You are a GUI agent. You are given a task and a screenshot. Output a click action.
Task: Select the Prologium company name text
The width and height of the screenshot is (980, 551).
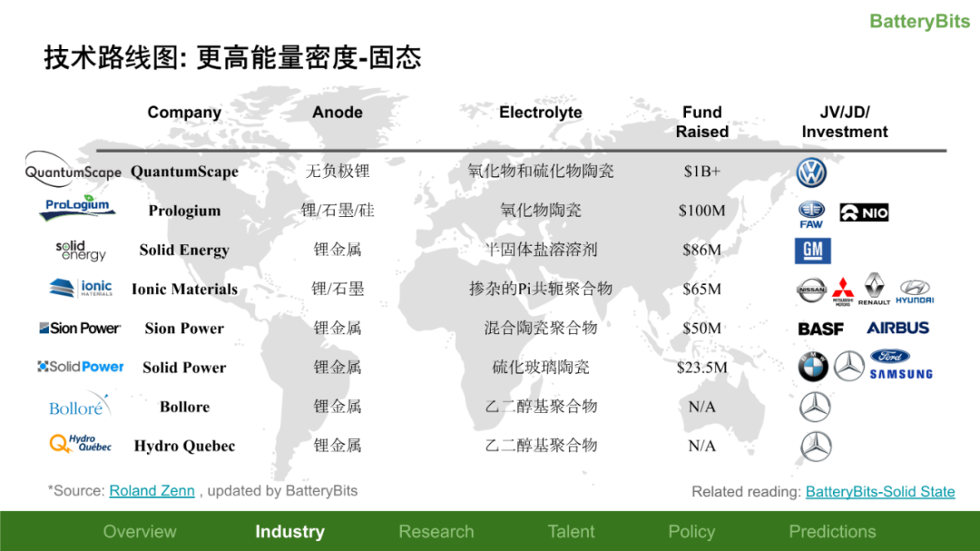[x=184, y=211]
